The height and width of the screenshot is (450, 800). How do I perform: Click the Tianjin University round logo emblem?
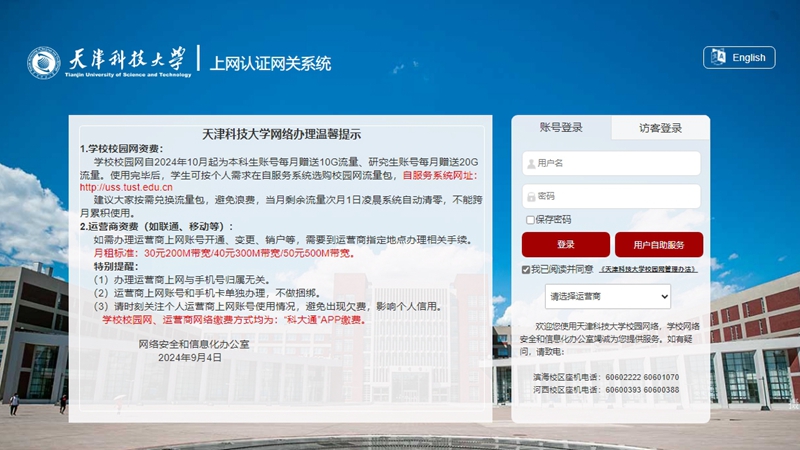click(x=43, y=63)
